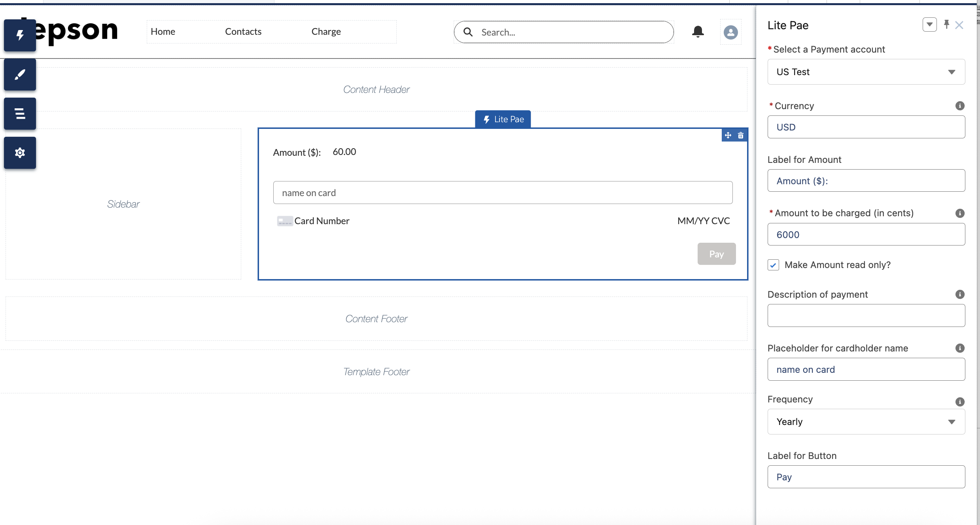This screenshot has height=525, width=980.
Task: Uncheck Make Amount read only checkbox
Action: (774, 265)
